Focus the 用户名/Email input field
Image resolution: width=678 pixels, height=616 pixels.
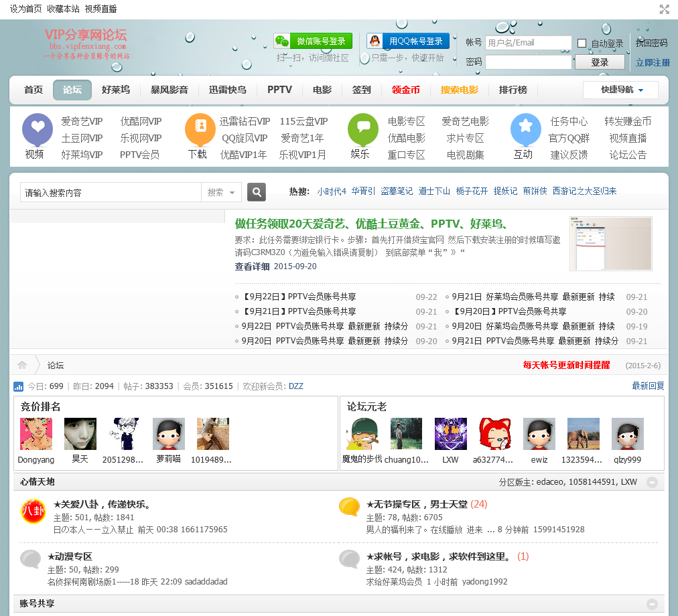(x=528, y=43)
